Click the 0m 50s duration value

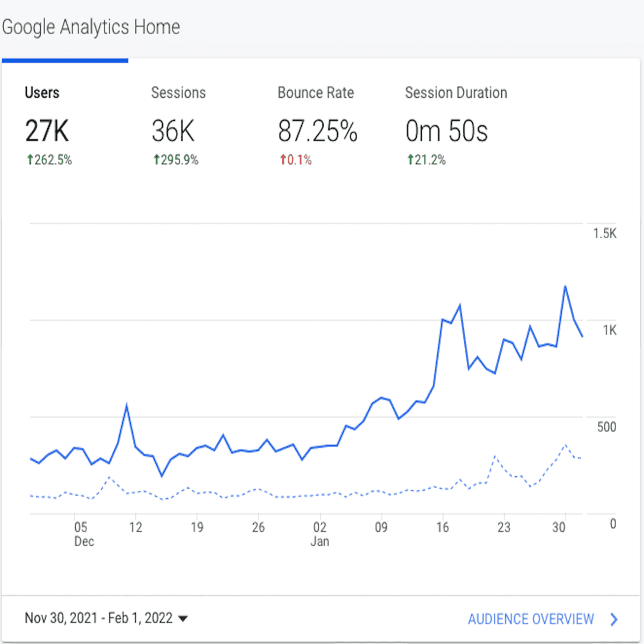[447, 131]
